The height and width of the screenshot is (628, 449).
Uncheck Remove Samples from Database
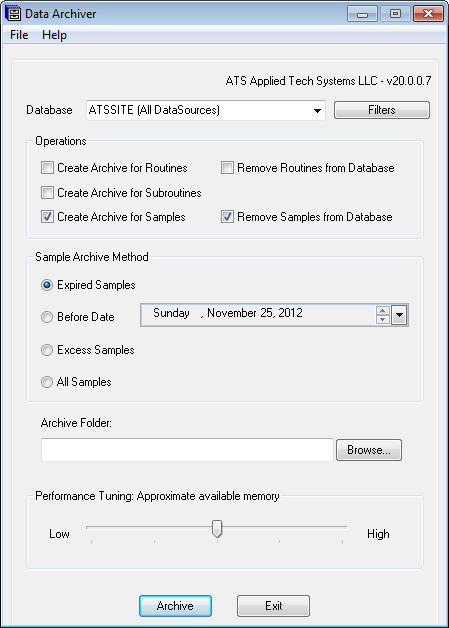click(x=227, y=217)
